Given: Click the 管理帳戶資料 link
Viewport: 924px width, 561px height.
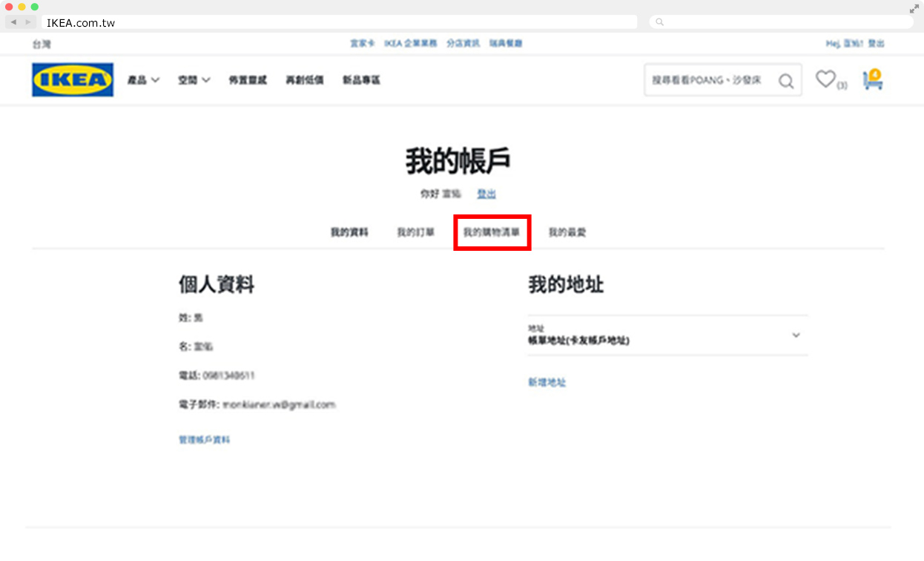Looking at the screenshot, I should coord(205,439).
